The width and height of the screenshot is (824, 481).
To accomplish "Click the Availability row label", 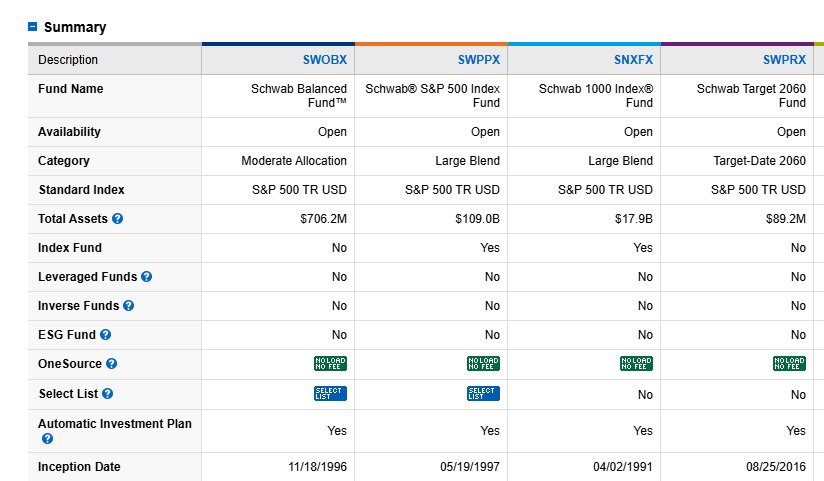I will tap(69, 132).
